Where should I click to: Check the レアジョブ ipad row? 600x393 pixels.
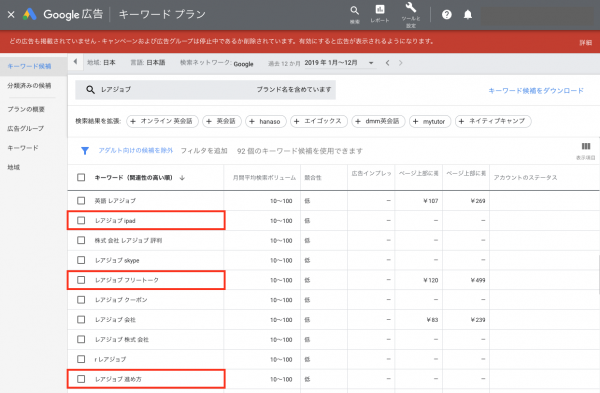pos(81,220)
